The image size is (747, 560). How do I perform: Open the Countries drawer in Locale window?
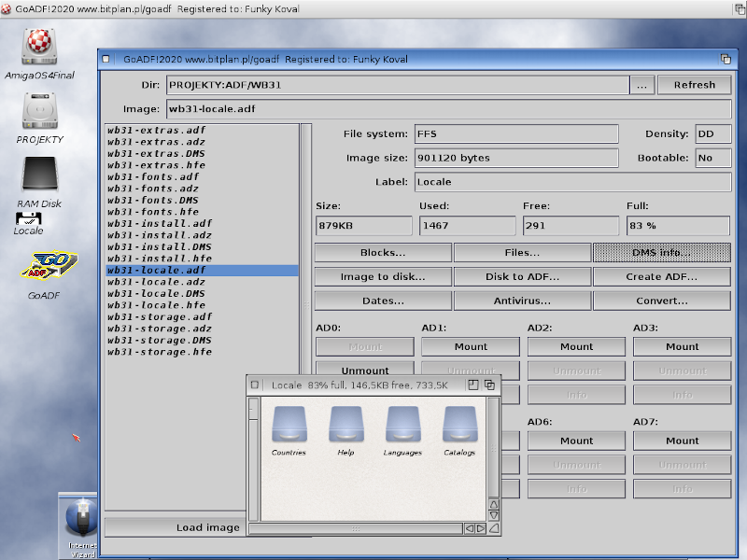click(289, 425)
